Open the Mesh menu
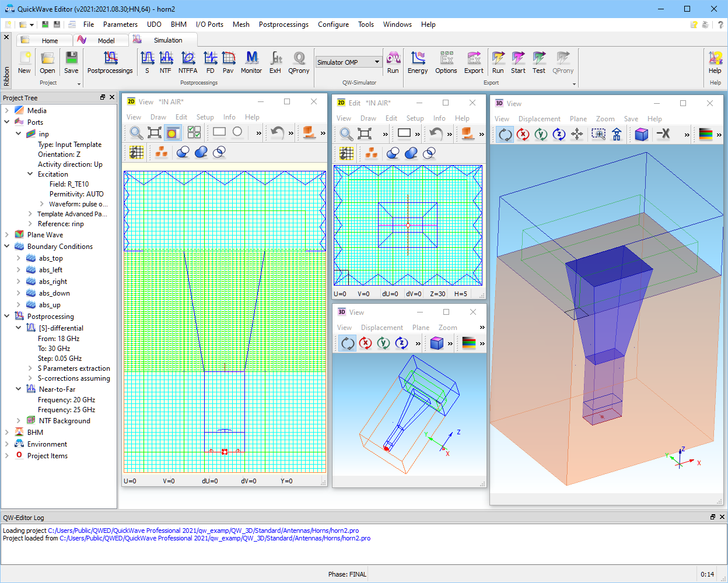The width and height of the screenshot is (728, 583). tap(241, 24)
